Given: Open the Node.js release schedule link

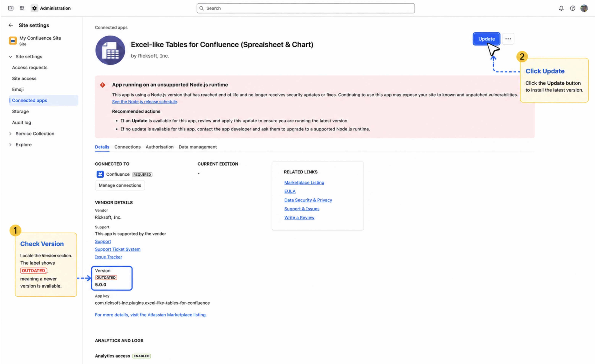Looking at the screenshot, I should tap(144, 102).
